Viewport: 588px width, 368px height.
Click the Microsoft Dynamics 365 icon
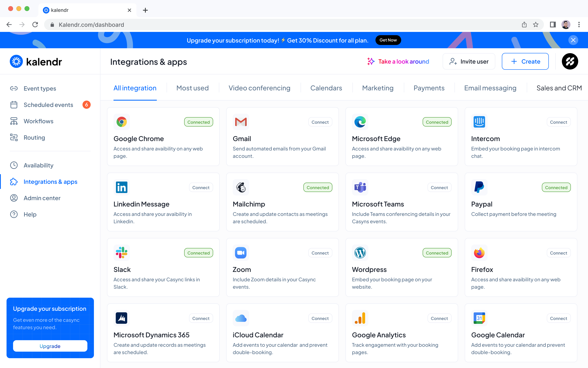(121, 318)
